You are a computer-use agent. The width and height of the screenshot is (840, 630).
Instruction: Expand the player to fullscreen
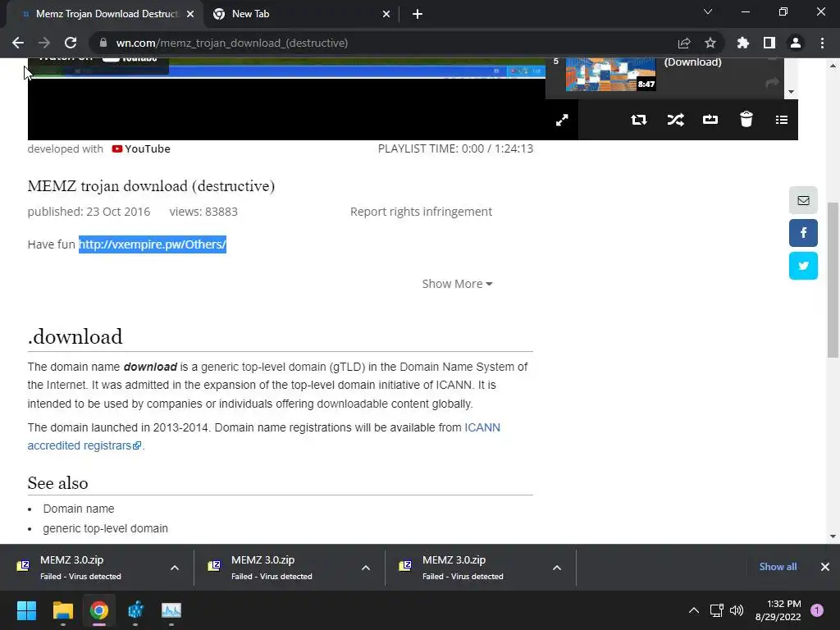[561, 120]
